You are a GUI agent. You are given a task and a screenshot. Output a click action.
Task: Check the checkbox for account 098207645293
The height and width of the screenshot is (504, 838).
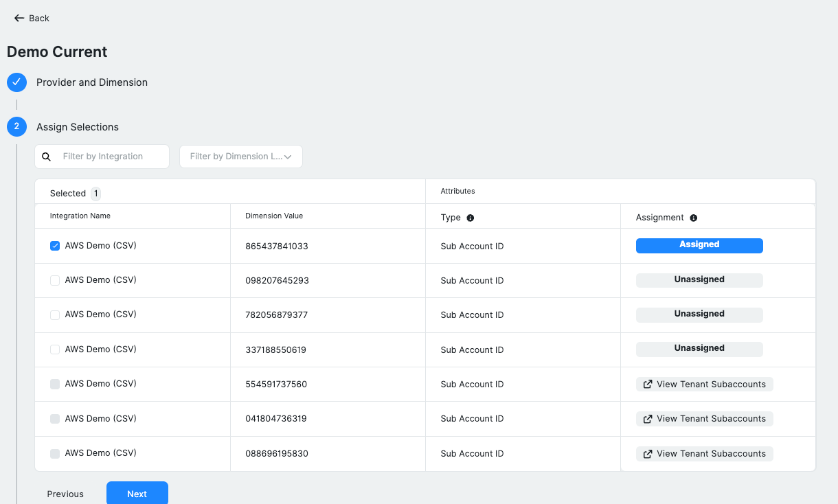point(54,279)
